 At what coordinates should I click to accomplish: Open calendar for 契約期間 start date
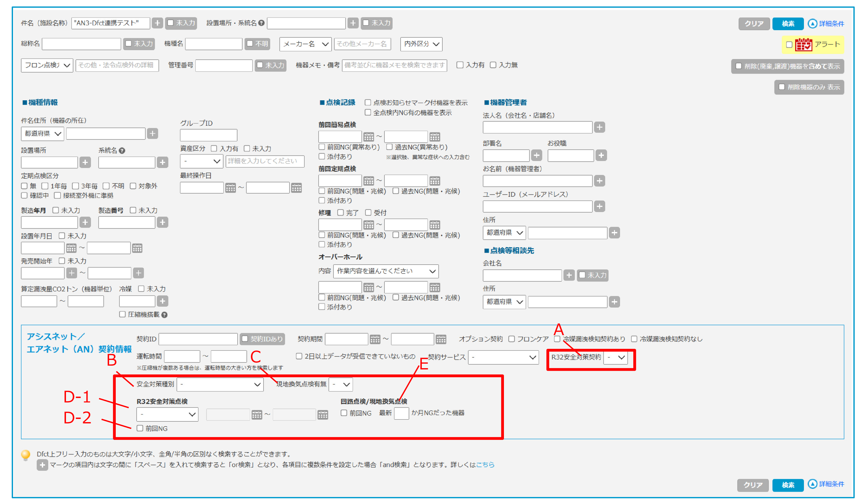point(375,339)
